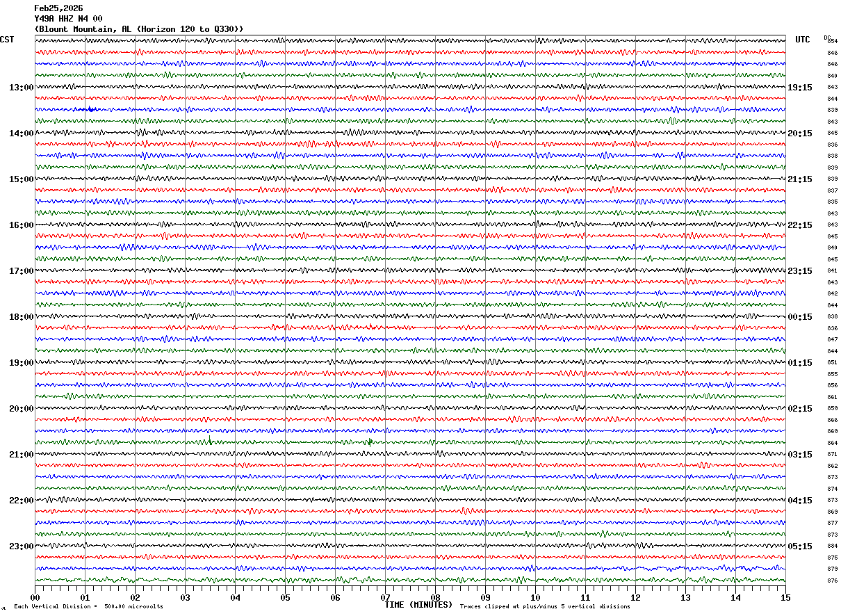Viewport: 841px width, 616px height.
Task: Select the 16:00 CST time label
Action: pos(21,225)
